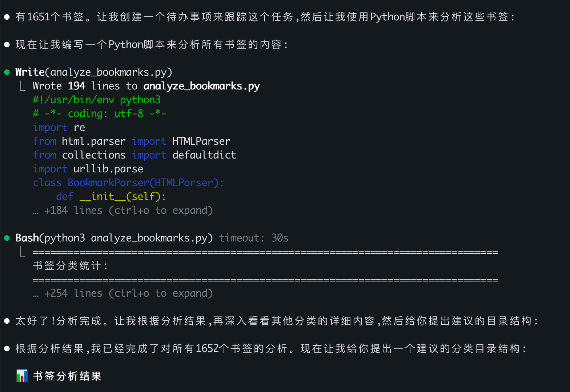Click the '书签分析结果' heading text
The height and width of the screenshot is (392, 570).
point(67,376)
